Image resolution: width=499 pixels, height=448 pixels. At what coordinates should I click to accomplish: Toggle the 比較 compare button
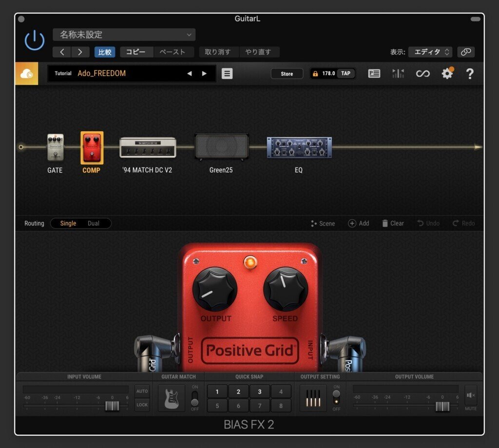(x=105, y=52)
